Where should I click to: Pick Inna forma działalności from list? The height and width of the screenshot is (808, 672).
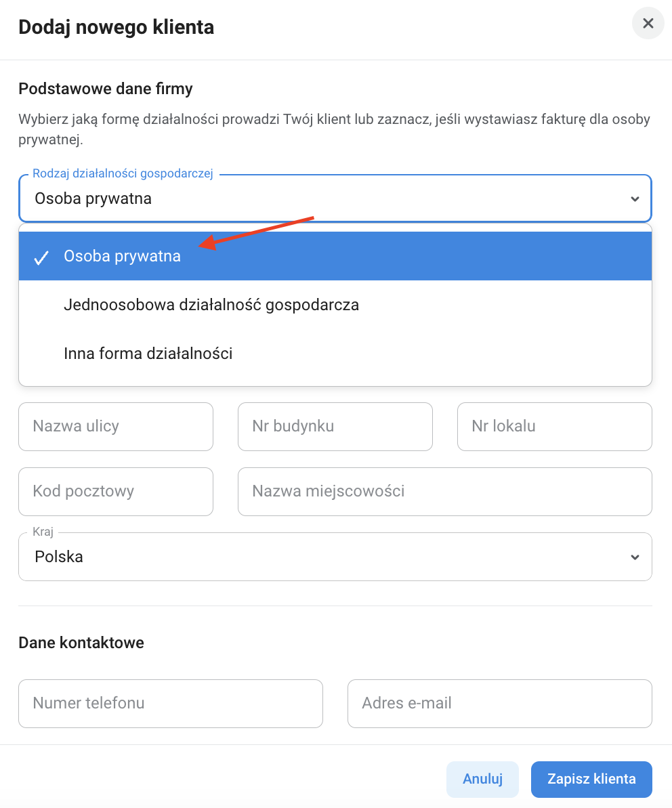pos(335,354)
